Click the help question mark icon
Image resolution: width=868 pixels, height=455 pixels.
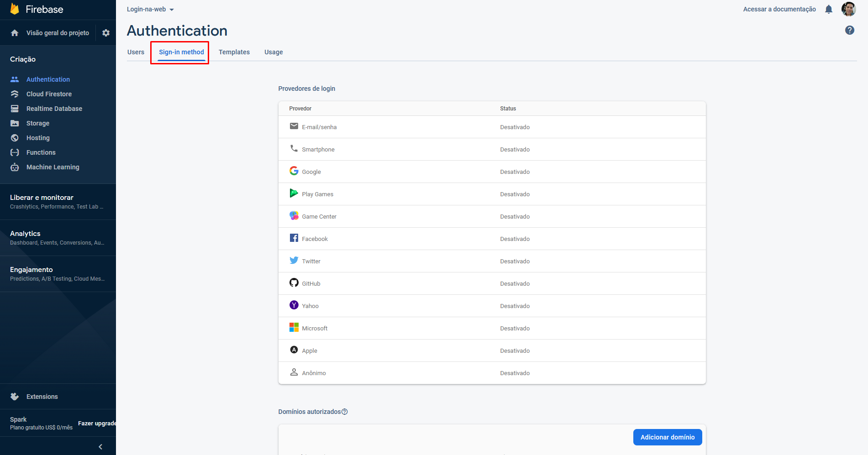(850, 30)
